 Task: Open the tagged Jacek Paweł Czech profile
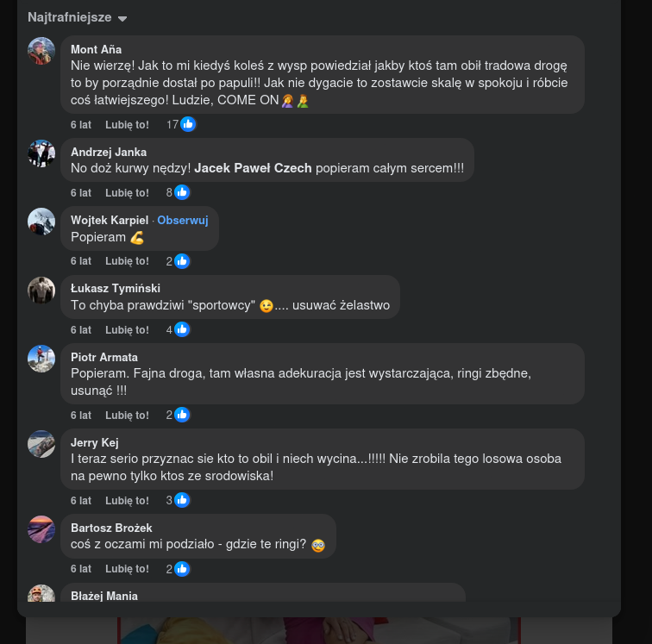pos(253,168)
